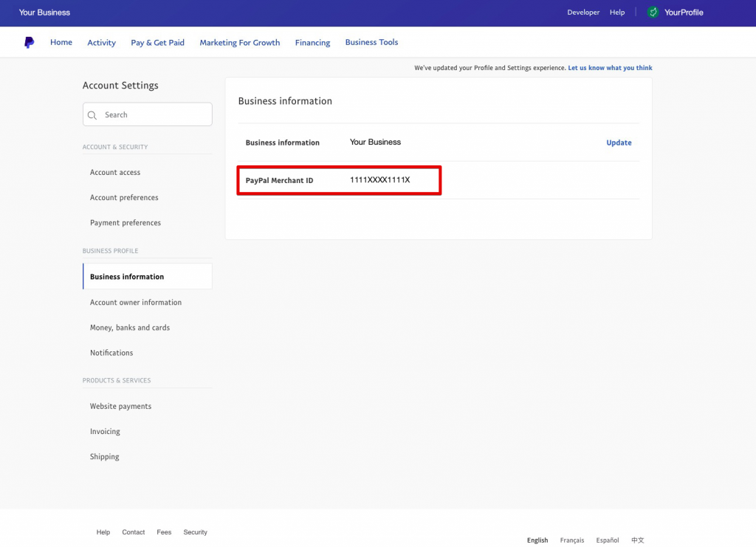This screenshot has width=756, height=547.
Task: Open Website payments settings
Action: pyautogui.click(x=120, y=407)
